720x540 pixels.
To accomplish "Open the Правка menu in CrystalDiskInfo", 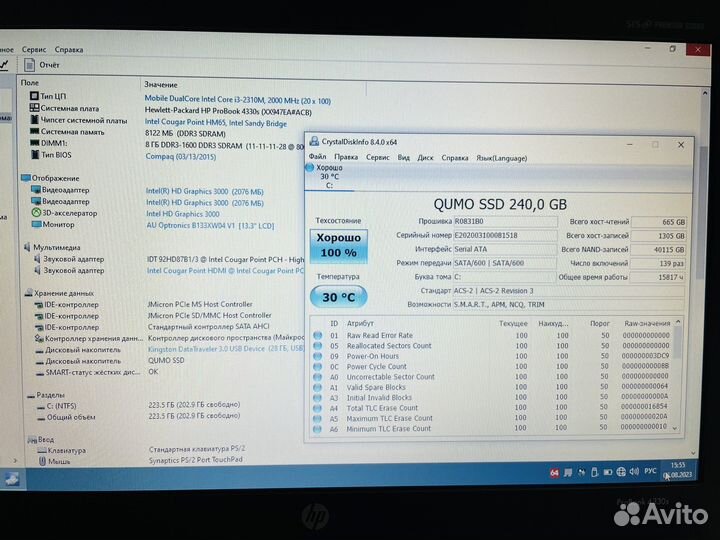I will pos(346,157).
